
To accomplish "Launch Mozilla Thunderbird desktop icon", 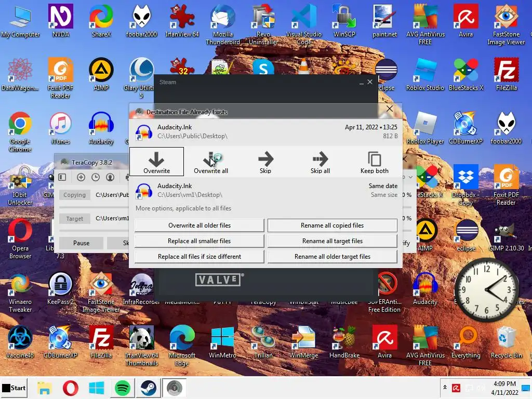I will point(222,24).
